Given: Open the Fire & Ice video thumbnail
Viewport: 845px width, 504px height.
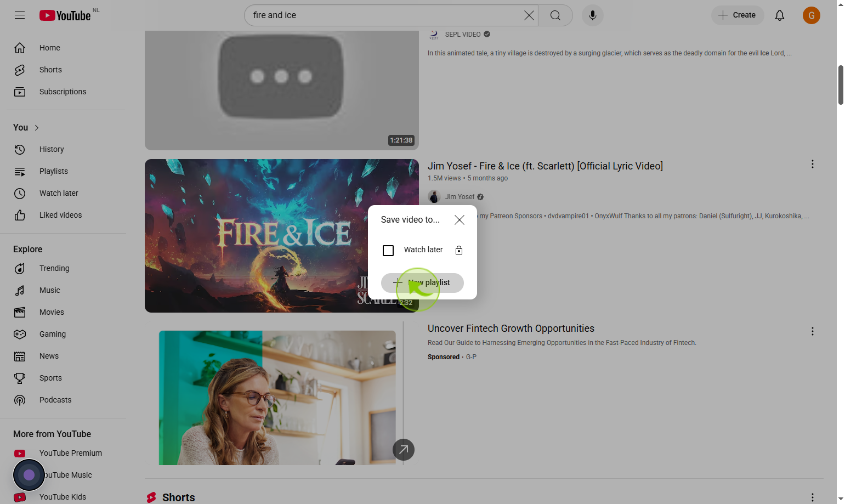Looking at the screenshot, I should [x=282, y=236].
